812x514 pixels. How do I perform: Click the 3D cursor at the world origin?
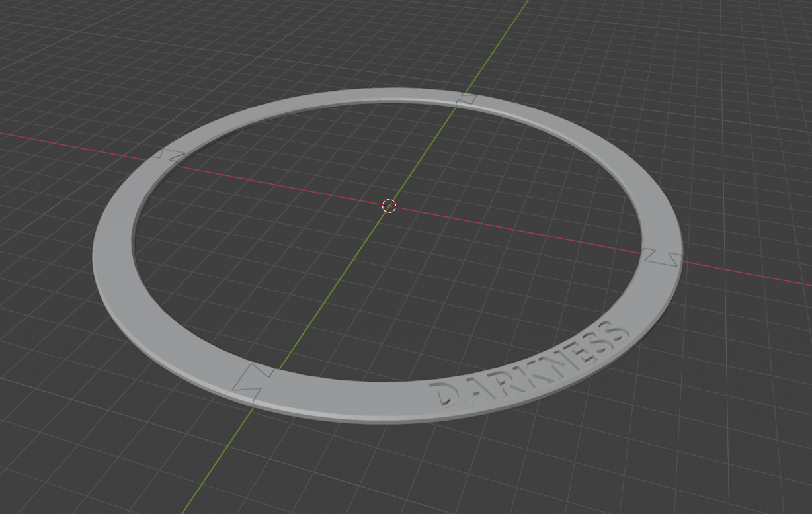pos(389,206)
